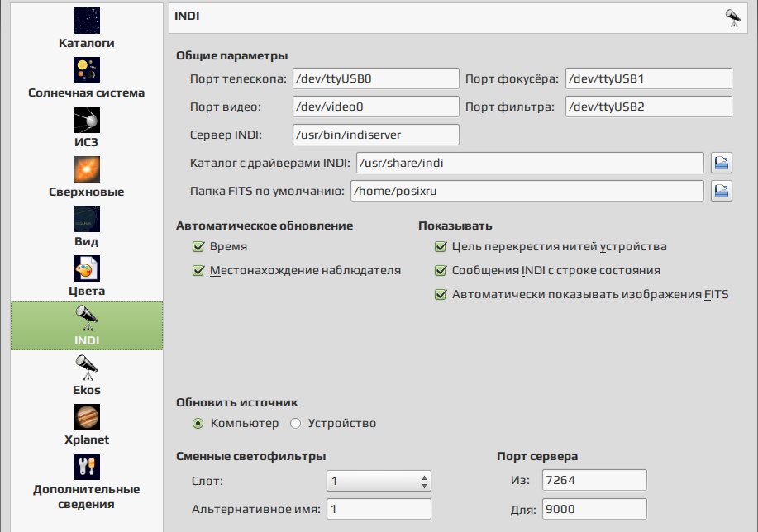758x532 pixels.
Task: Focus the Папка FITS по умолчанию field
Action: 527,191
